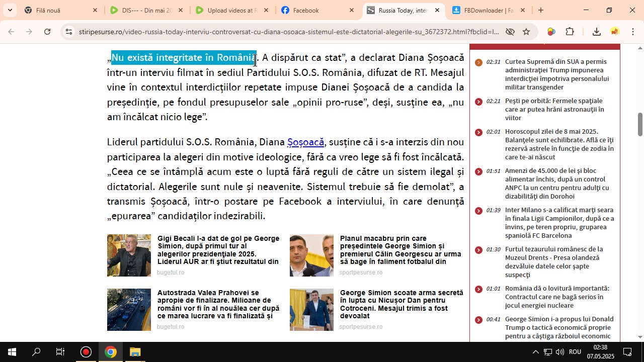Open Task View on the taskbar
This screenshot has width=644, height=362.
(x=60, y=352)
